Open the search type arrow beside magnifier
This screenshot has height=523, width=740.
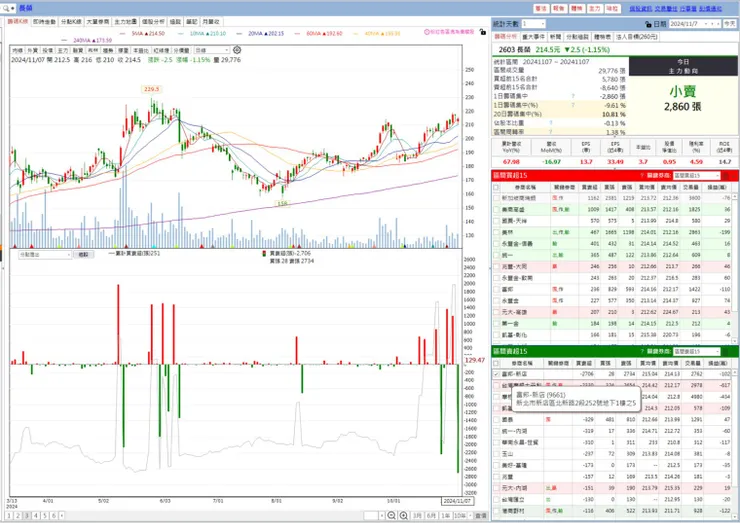click(13, 8)
